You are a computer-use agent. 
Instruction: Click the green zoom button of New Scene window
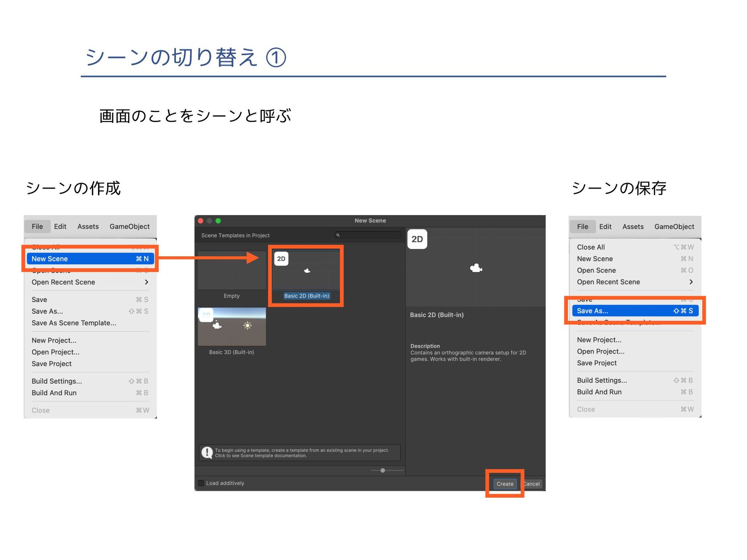pos(218,221)
